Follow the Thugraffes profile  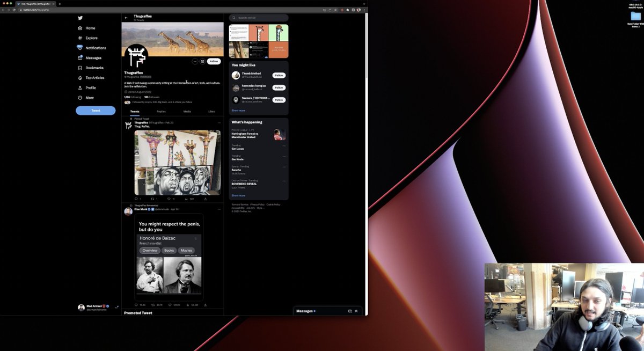[214, 61]
